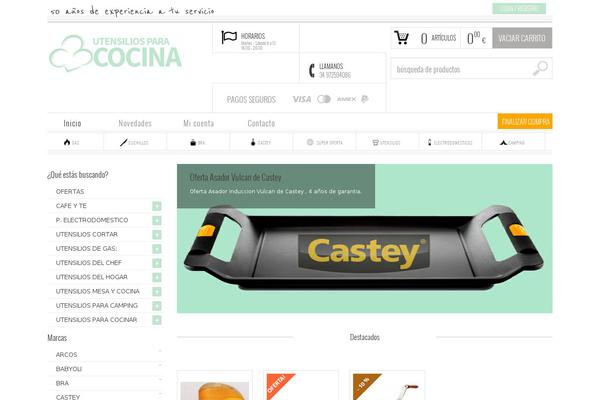Click the Visa payment logo
Screen dimensions: 600x400
[x=302, y=99]
